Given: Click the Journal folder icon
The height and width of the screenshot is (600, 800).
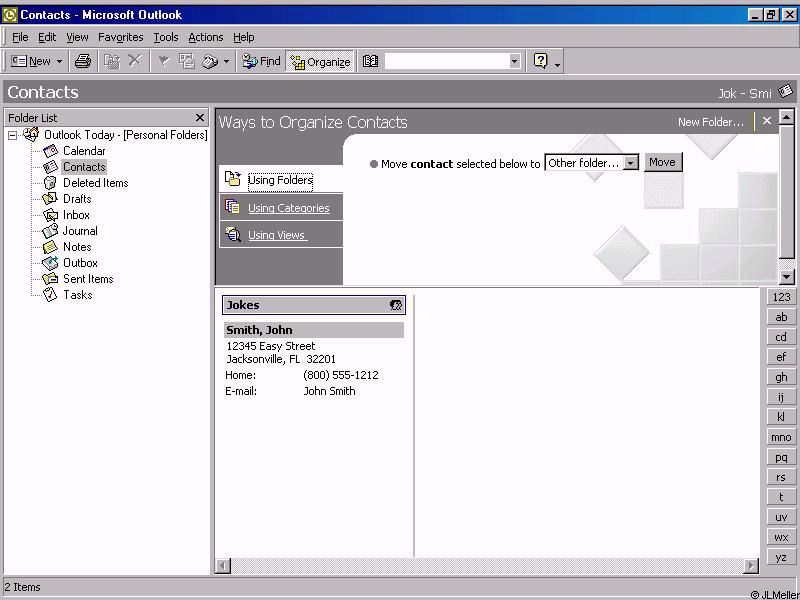Looking at the screenshot, I should pyautogui.click(x=50, y=231).
